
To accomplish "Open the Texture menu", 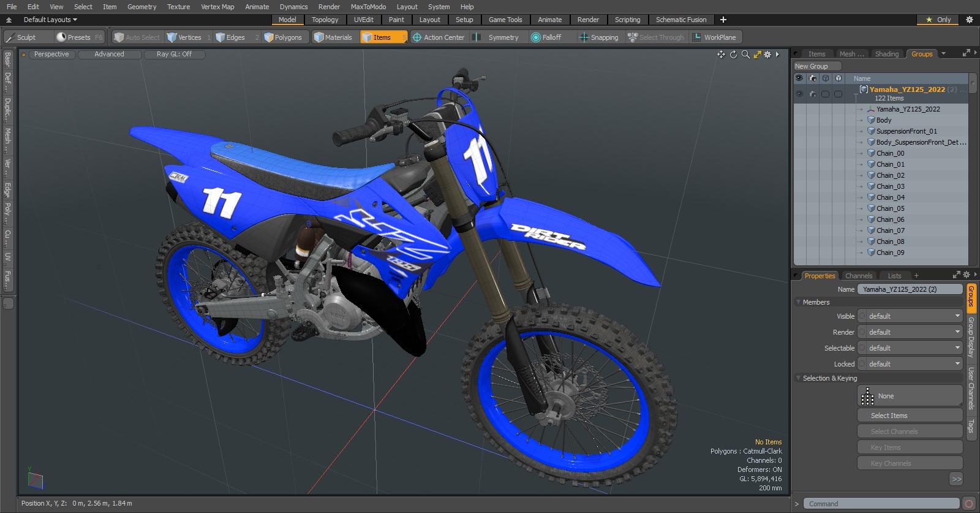I will click(x=178, y=7).
